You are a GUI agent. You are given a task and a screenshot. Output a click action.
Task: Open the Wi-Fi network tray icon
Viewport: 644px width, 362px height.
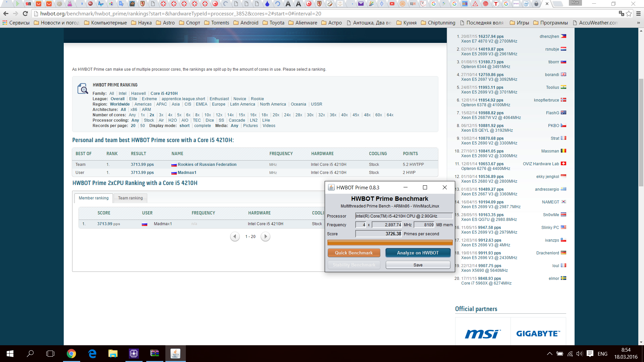coord(570,354)
